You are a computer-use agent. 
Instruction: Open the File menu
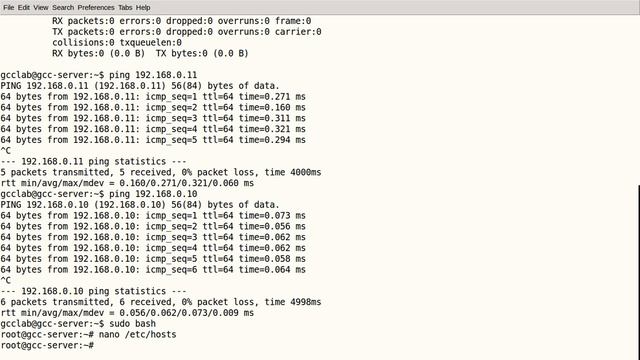(x=8, y=7)
